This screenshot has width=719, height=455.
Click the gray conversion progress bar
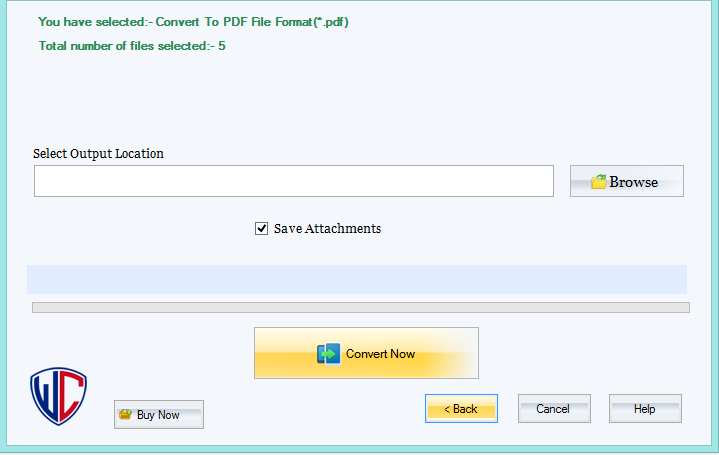[x=360, y=308]
